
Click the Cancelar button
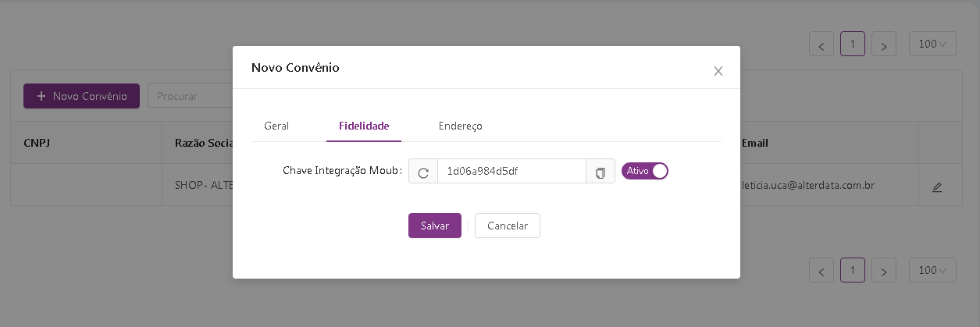coord(508,226)
